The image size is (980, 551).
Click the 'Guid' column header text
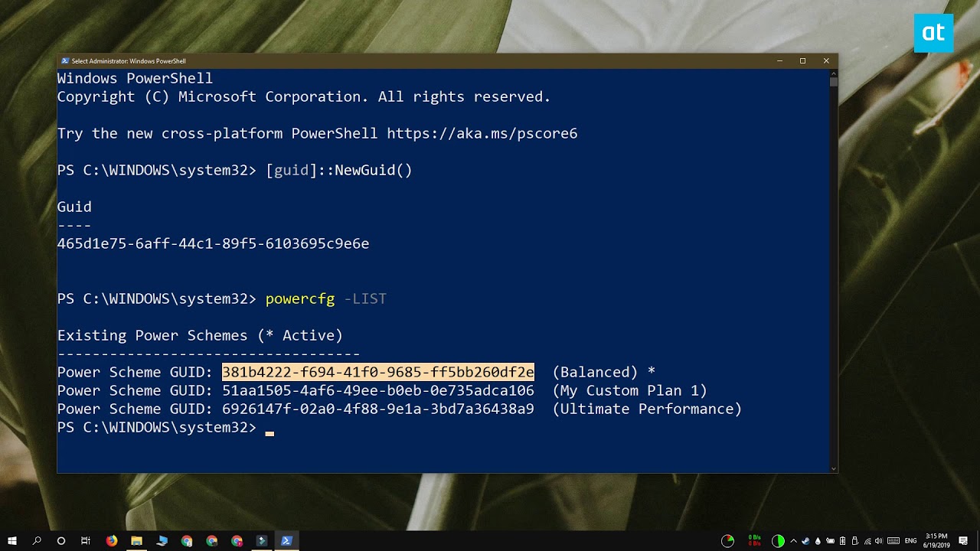74,207
